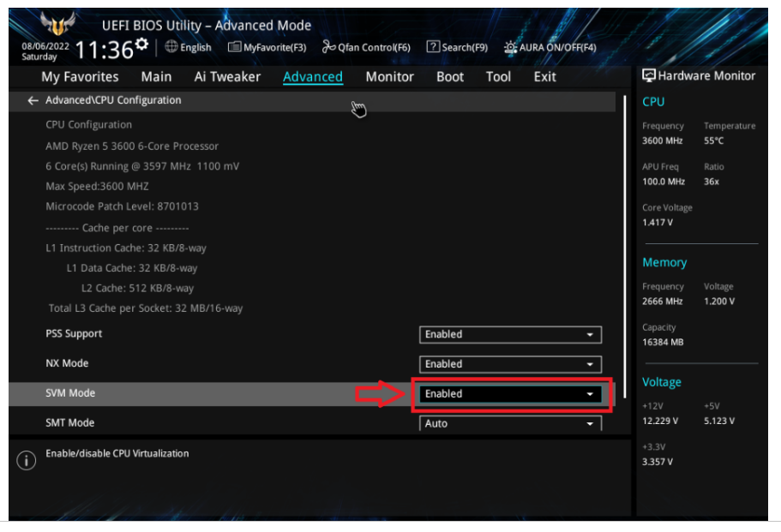Click the Qfan Control fan icon
The width and height of the screenshot is (781, 532).
(328, 47)
